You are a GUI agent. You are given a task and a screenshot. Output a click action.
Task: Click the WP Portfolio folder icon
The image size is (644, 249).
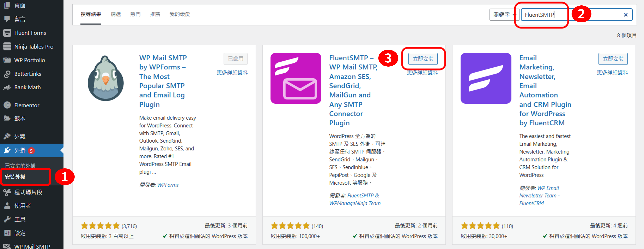pos(7,60)
